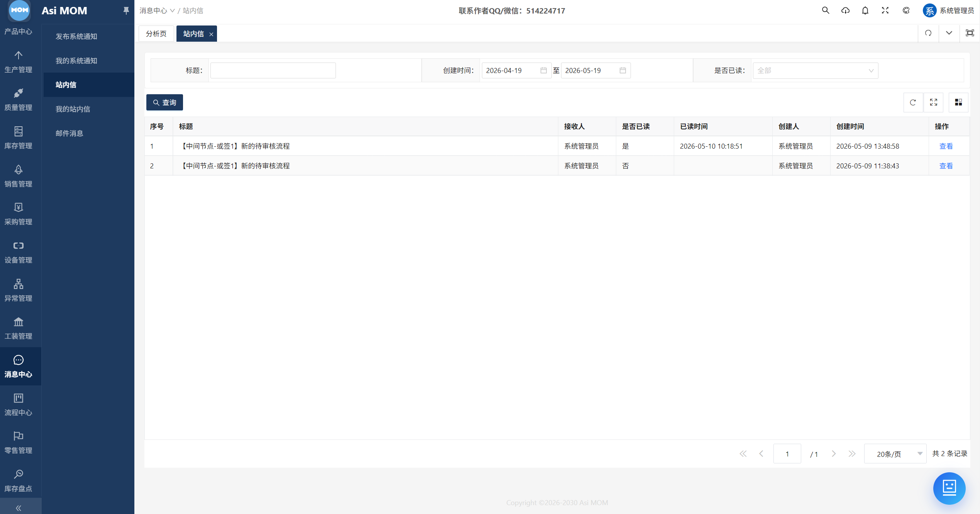Collapse the sidebar with double-arrow icon

(18, 508)
